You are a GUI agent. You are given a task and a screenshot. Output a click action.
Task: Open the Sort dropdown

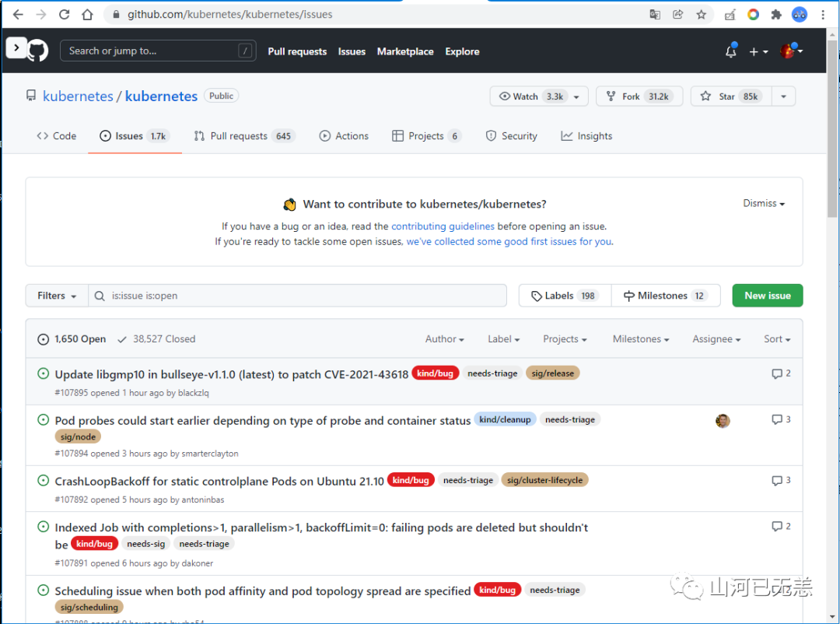[x=777, y=338]
